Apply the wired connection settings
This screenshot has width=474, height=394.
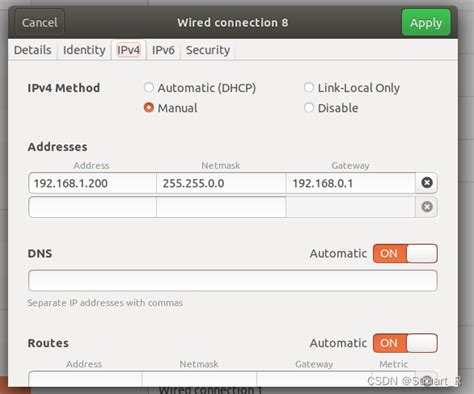(426, 23)
